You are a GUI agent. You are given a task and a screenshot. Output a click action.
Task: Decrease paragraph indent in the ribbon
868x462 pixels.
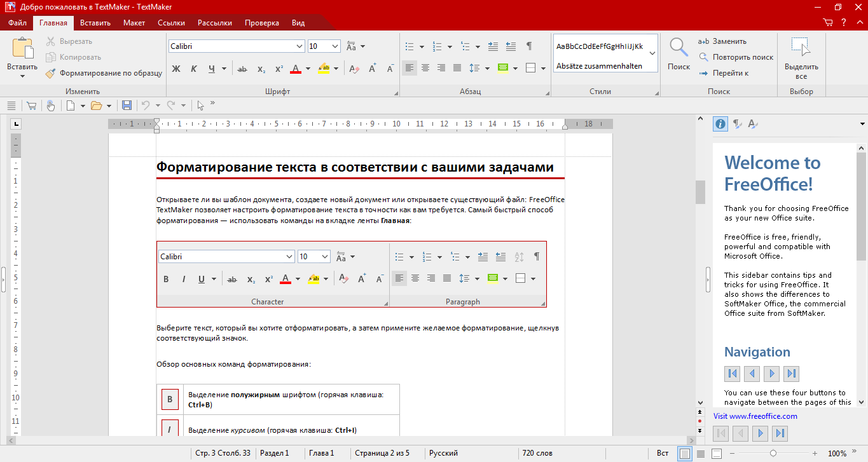[x=511, y=46]
